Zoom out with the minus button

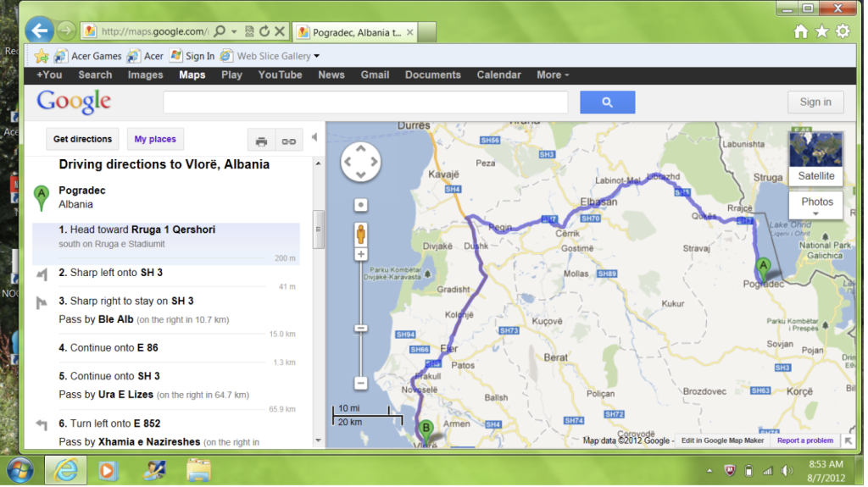pos(361,383)
